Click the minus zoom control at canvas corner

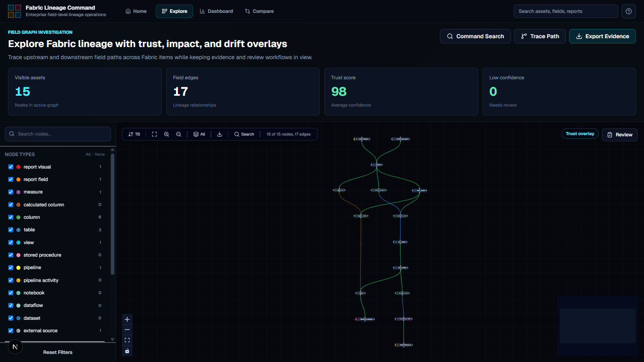(127, 330)
